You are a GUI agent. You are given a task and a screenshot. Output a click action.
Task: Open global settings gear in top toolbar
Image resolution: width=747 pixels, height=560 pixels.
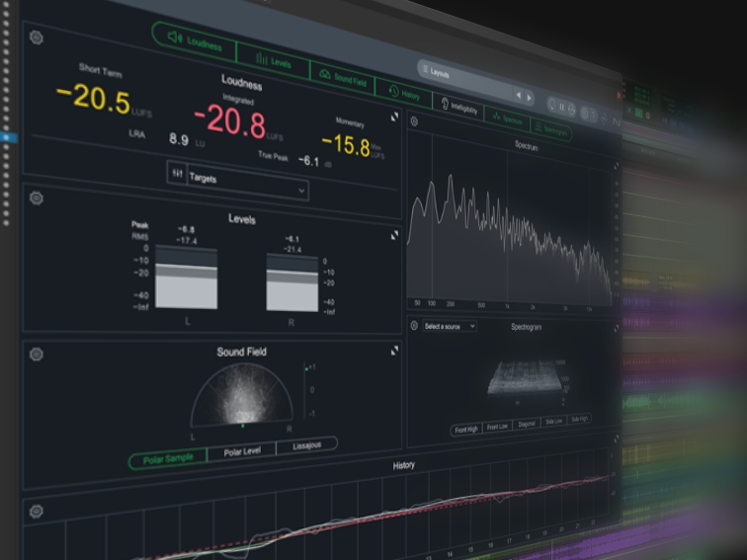pyautogui.click(x=585, y=114)
